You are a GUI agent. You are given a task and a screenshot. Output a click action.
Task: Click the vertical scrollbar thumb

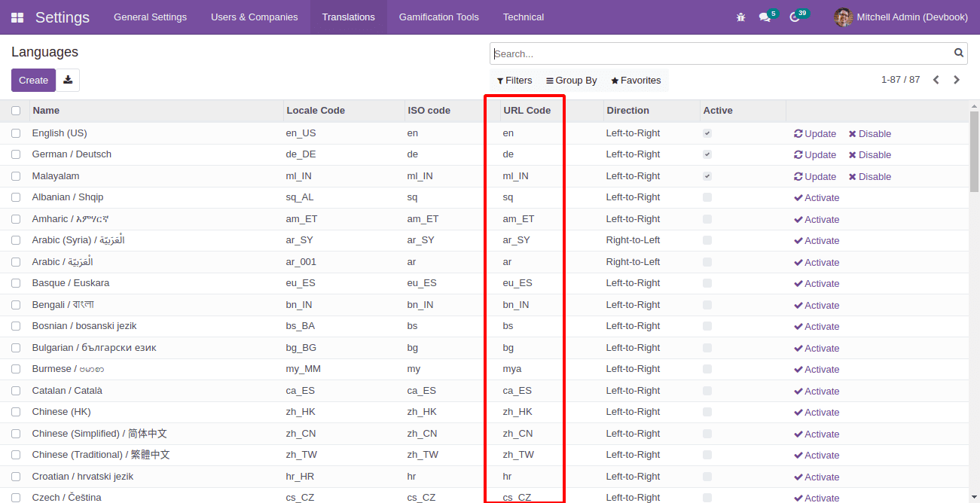974,152
